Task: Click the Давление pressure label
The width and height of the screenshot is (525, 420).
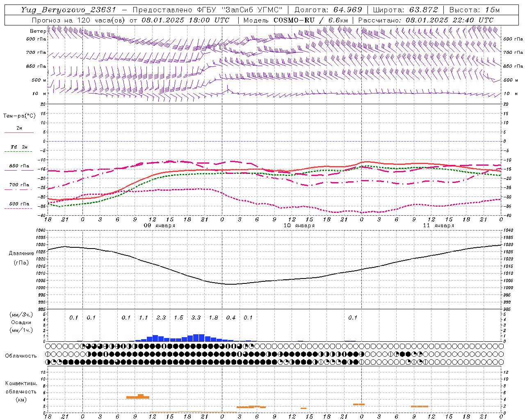Action: pos(21,253)
